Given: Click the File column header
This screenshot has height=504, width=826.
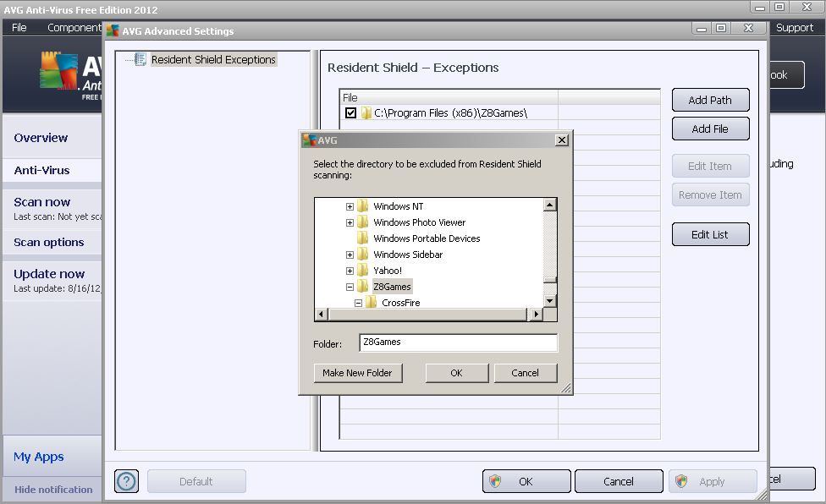Looking at the screenshot, I should pos(449,97).
